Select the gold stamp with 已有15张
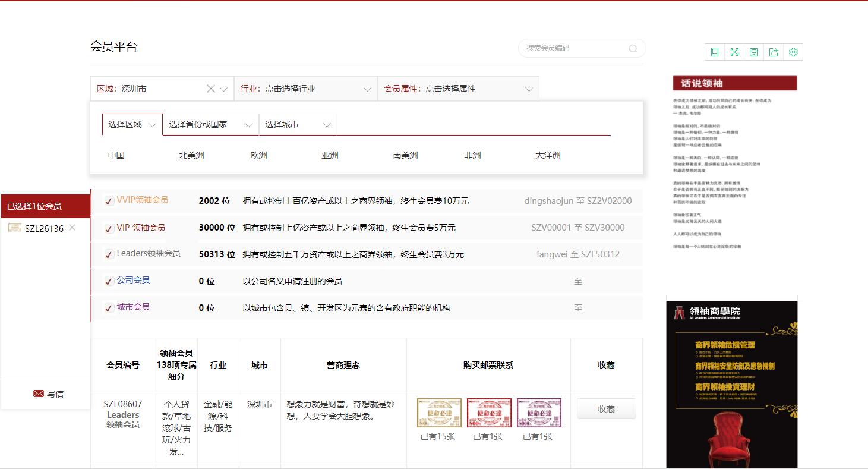This screenshot has height=469, width=868. click(x=439, y=413)
